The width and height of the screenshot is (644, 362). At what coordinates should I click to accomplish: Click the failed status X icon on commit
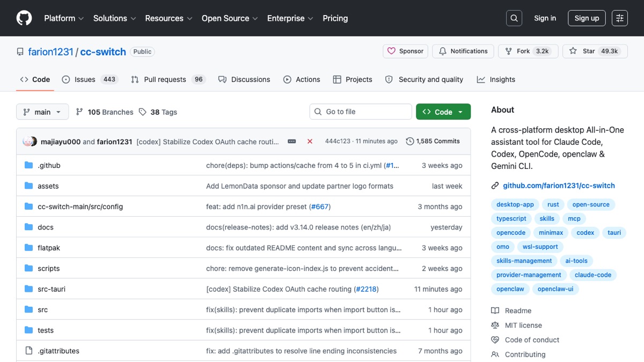click(310, 142)
